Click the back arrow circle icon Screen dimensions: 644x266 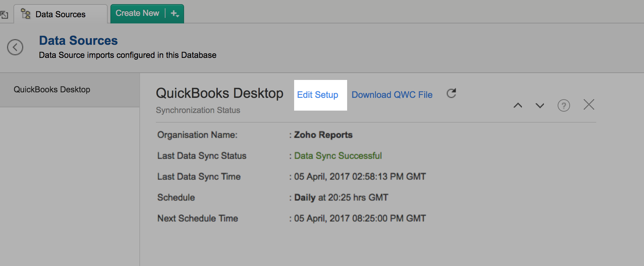[15, 47]
